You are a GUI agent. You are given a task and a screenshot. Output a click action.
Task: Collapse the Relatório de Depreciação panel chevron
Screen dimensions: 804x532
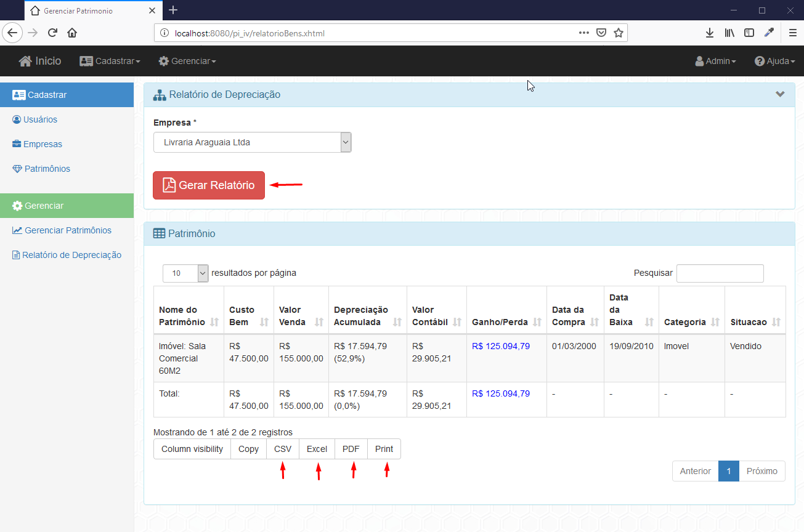point(780,94)
